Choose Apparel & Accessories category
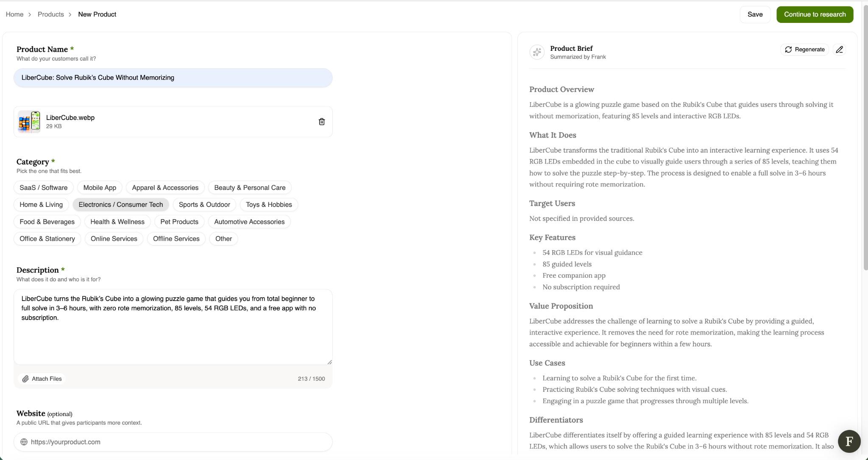This screenshot has width=868, height=460. click(165, 187)
